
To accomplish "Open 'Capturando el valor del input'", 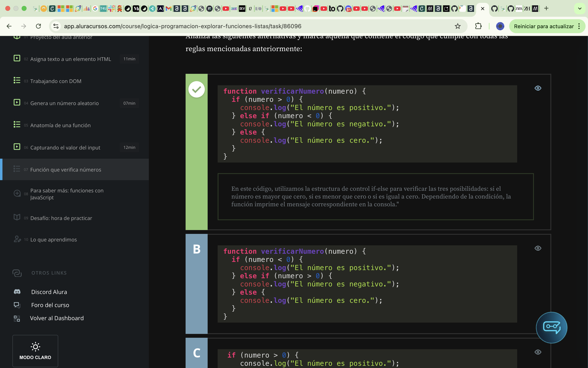I will [65, 147].
